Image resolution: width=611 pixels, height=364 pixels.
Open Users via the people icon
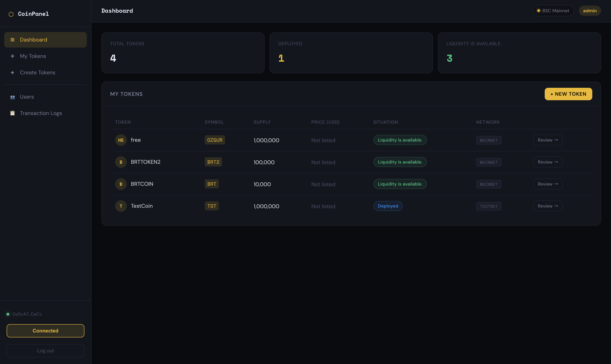tap(12, 97)
